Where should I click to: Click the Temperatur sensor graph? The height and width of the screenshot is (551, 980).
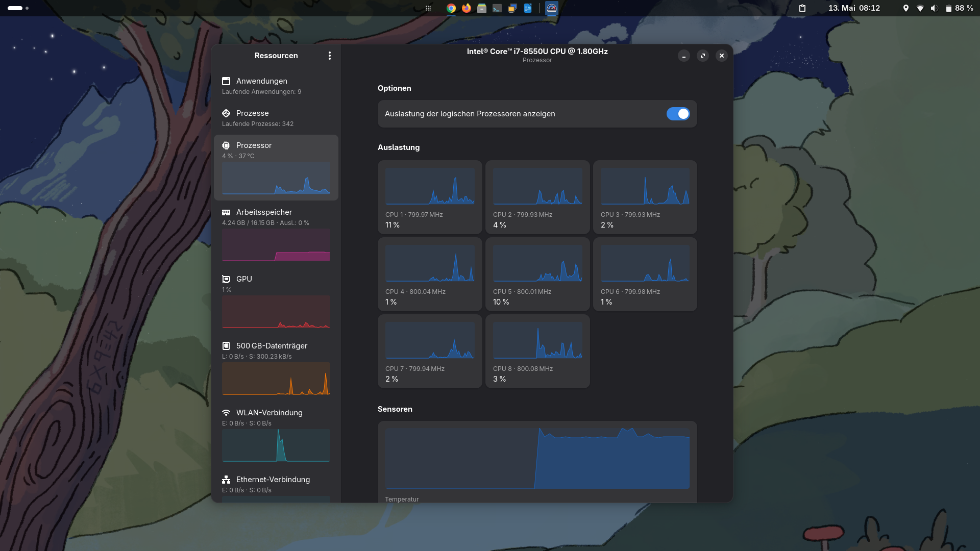pyautogui.click(x=537, y=458)
